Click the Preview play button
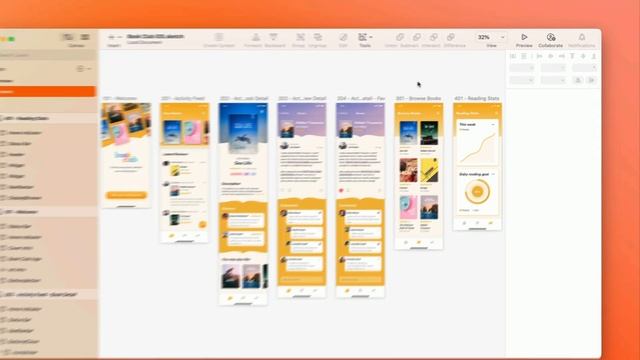This screenshot has height=360, width=640. [524, 38]
